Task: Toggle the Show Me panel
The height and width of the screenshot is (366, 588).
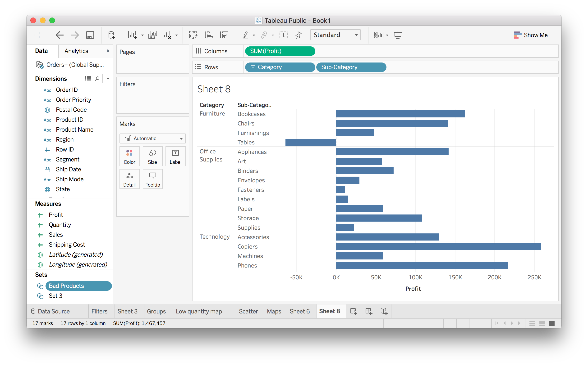Action: (530, 35)
